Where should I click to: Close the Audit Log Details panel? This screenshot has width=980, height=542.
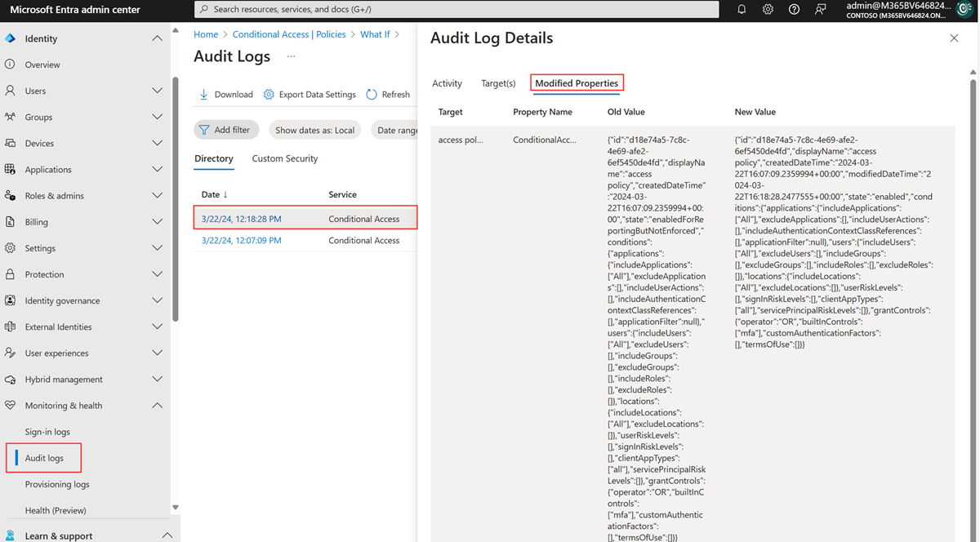(954, 38)
